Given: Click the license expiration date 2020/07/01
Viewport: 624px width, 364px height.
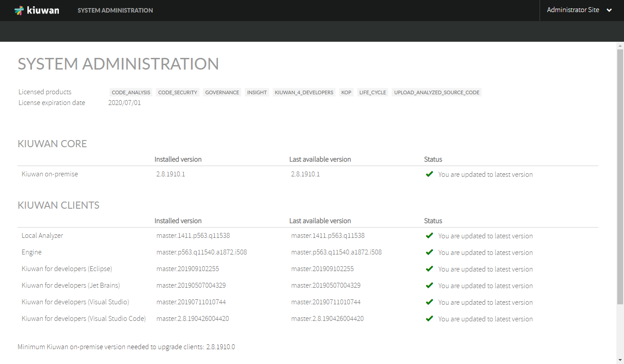Looking at the screenshot, I should point(124,102).
